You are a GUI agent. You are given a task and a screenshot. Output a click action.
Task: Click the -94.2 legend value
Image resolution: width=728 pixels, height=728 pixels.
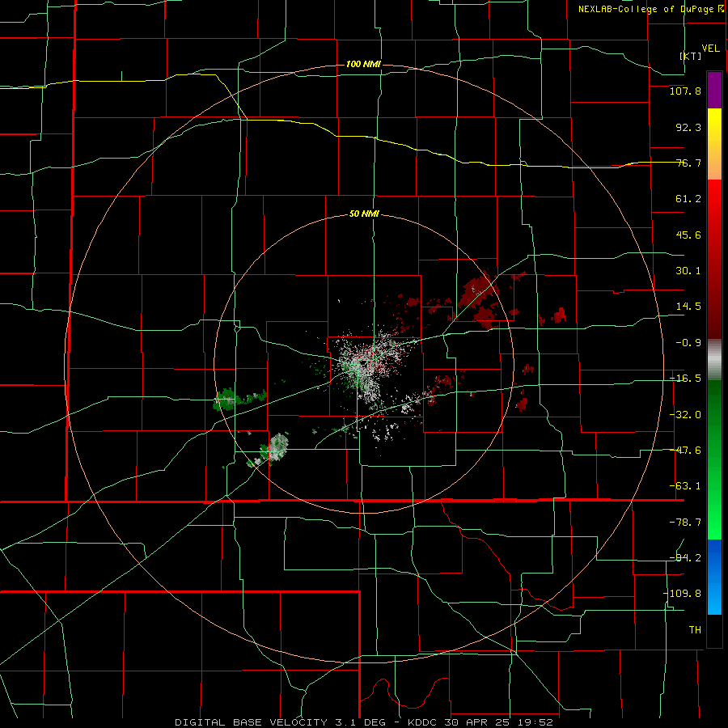(x=685, y=558)
